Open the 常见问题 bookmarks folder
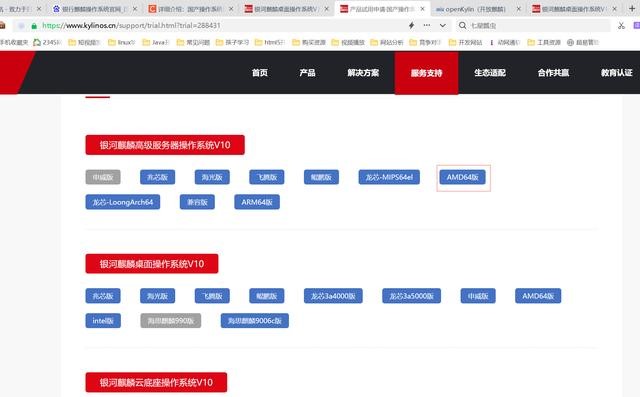This screenshot has height=397, width=640. coord(193,42)
